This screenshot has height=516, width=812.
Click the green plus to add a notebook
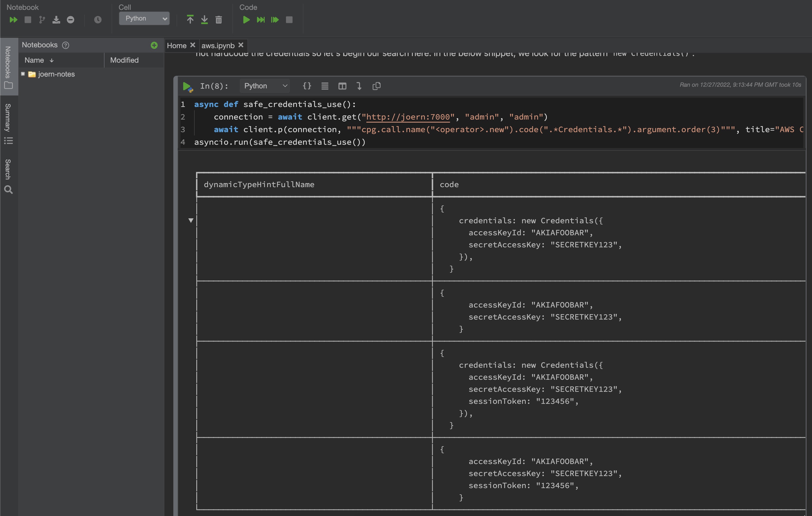[154, 45]
